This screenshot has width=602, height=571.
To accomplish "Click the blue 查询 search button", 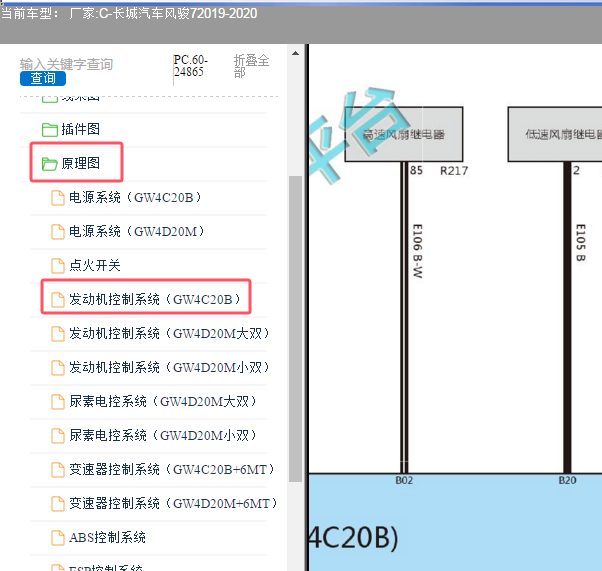I will point(43,78).
